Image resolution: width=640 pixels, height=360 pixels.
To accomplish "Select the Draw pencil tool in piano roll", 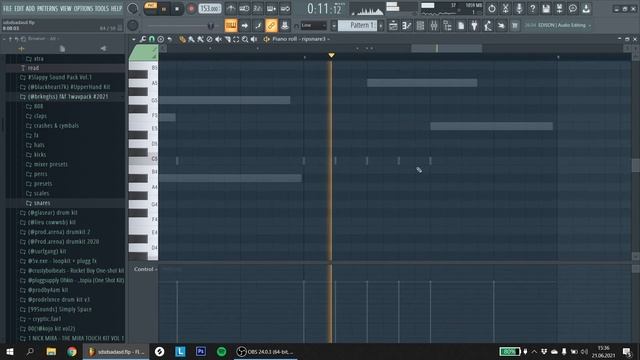I will point(182,39).
